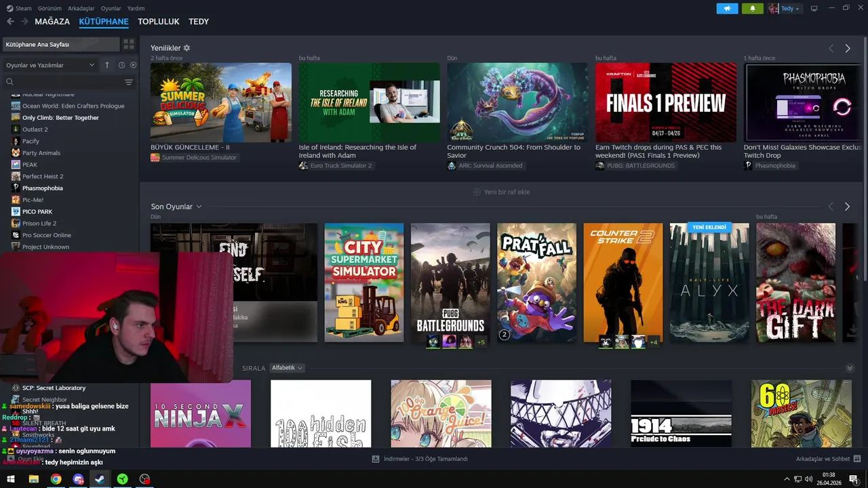Select Pic-Me! in the game list

[x=33, y=200]
